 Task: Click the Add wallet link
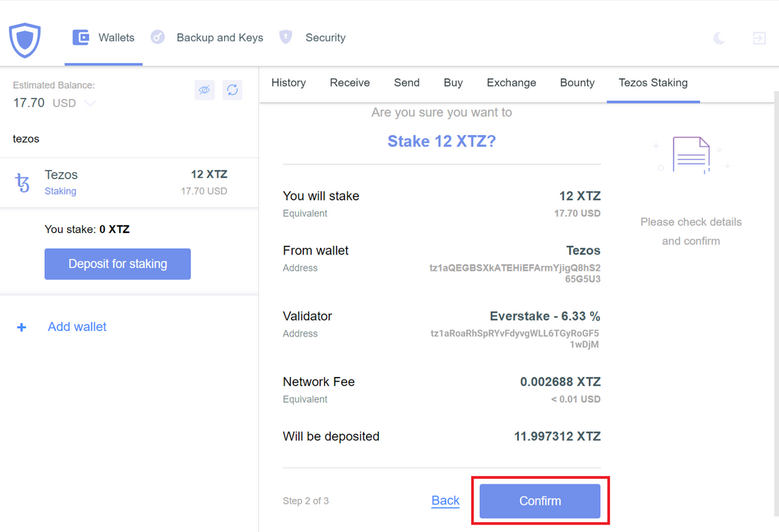(x=77, y=327)
